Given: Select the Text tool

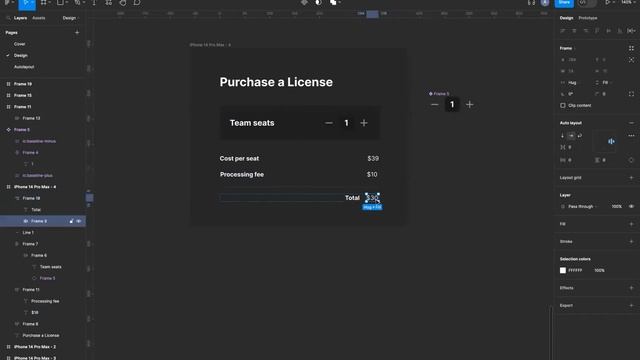Looking at the screenshot, I should click(x=94, y=2).
